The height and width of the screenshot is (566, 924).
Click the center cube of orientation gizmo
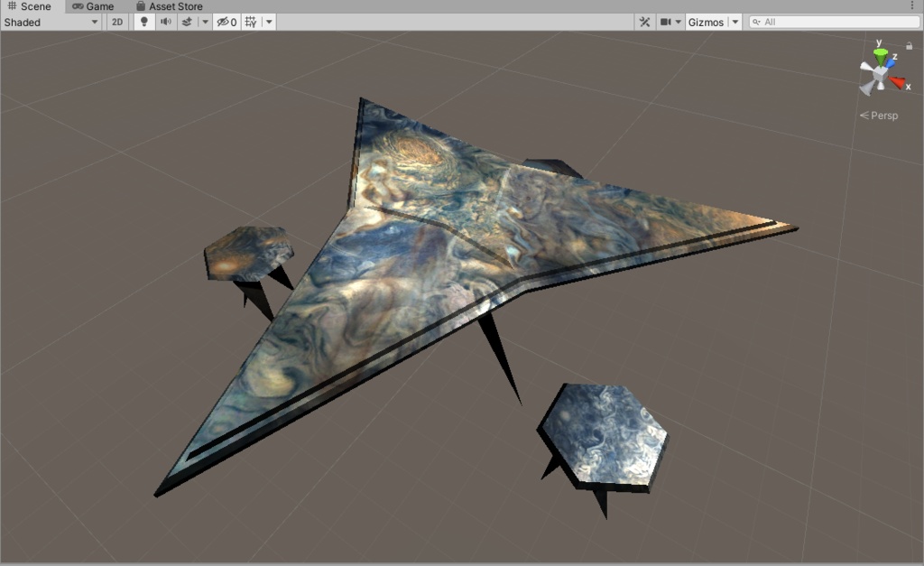click(x=880, y=74)
